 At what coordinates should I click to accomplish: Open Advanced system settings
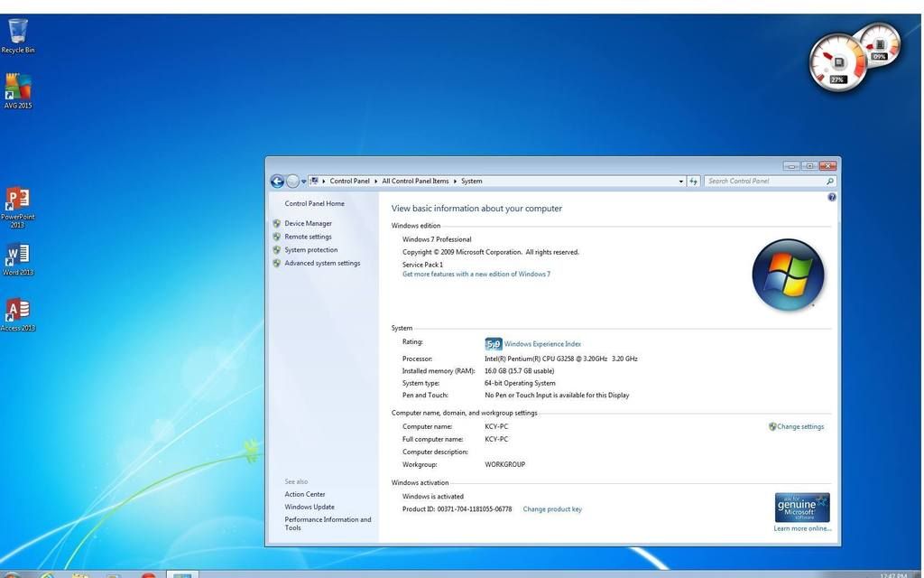[x=322, y=263]
